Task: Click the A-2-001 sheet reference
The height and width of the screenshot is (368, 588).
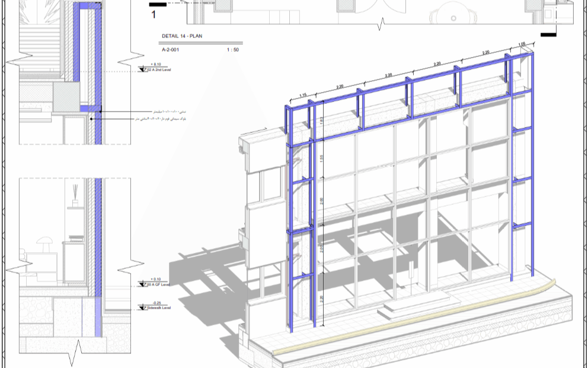Action: 171,50
